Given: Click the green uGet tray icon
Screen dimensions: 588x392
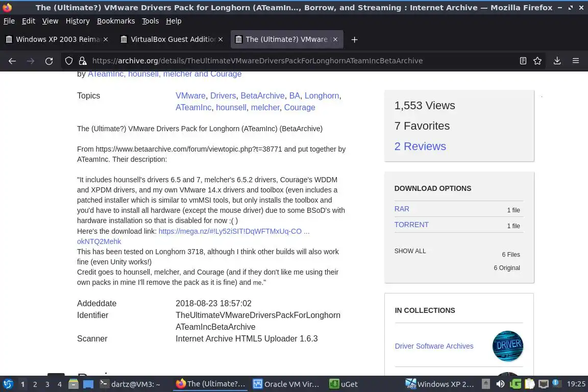Looking at the screenshot, I should coord(515,384).
